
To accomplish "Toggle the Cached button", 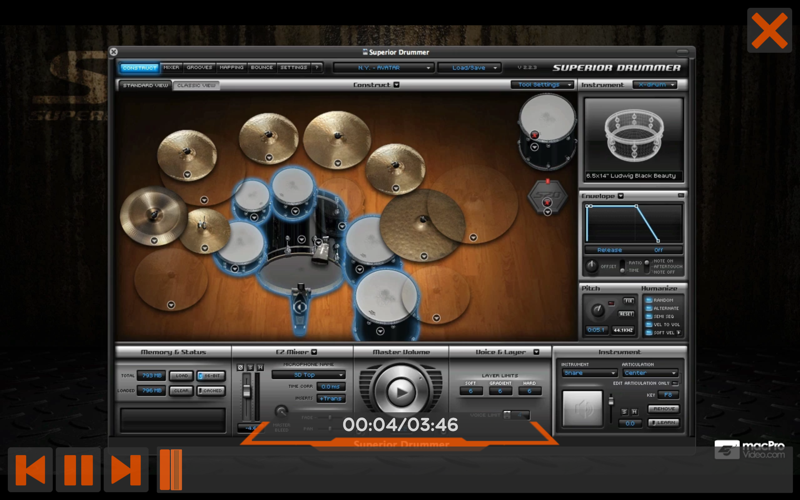I will pyautogui.click(x=211, y=391).
